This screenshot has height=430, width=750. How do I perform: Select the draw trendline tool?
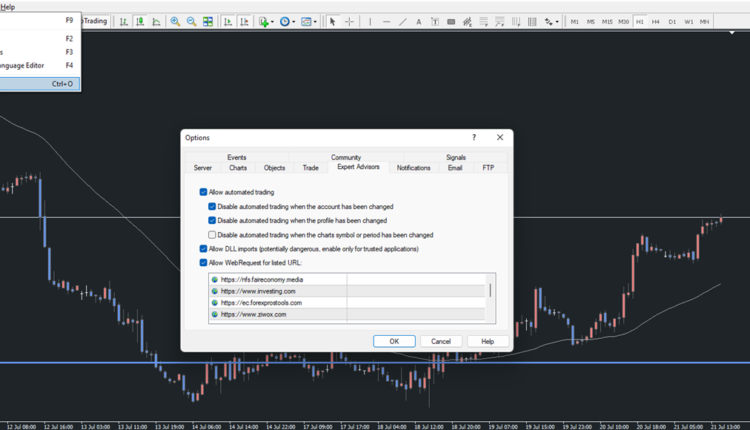coord(403,21)
